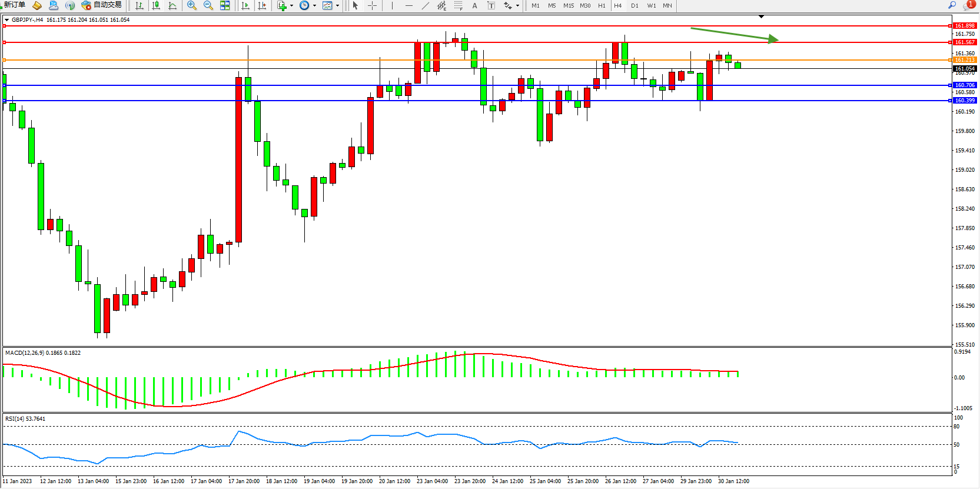Switch to the D1 timeframe

click(634, 5)
